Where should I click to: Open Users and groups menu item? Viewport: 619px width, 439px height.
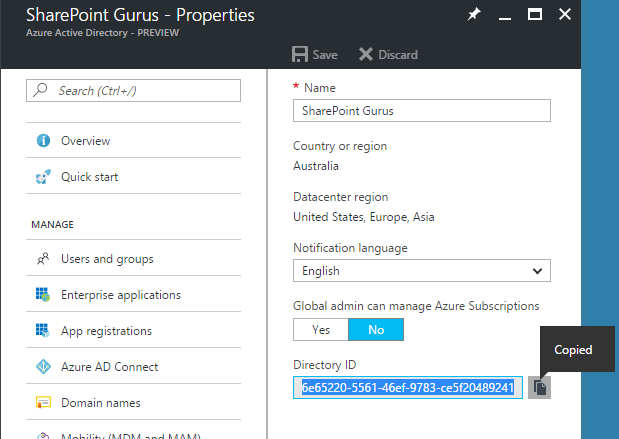point(107,259)
